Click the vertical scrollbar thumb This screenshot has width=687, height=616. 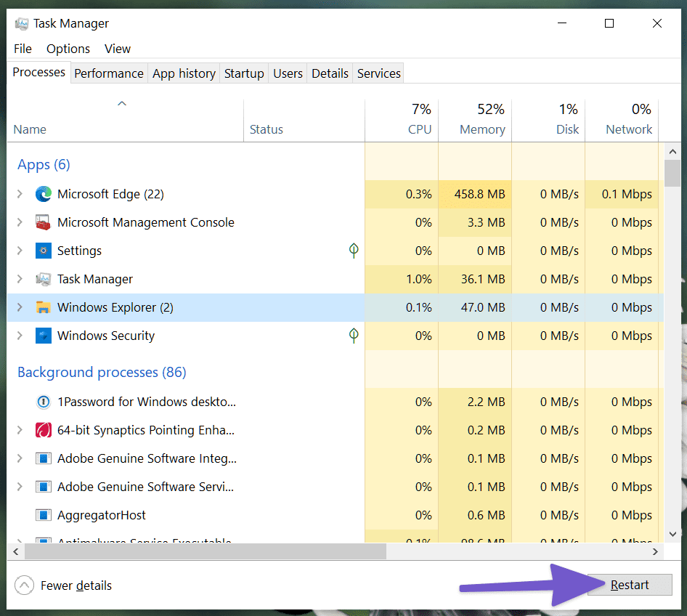[672, 174]
